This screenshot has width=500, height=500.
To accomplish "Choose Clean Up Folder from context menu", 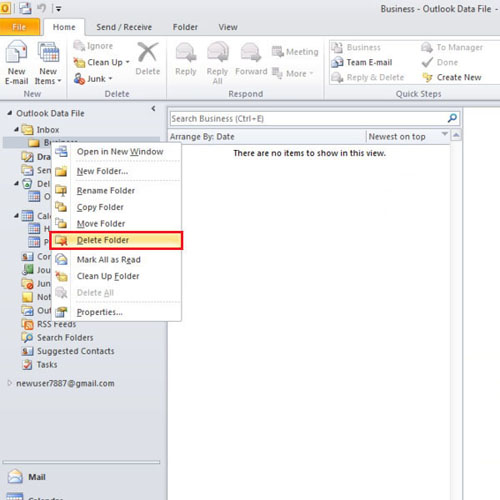I will [x=116, y=276].
